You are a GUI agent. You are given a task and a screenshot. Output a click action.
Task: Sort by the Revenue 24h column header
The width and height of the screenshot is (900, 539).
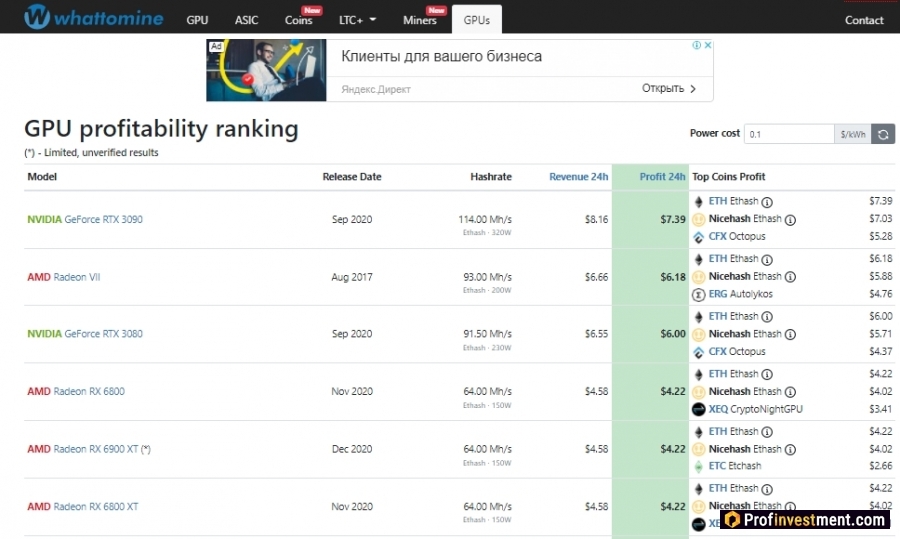tap(578, 177)
